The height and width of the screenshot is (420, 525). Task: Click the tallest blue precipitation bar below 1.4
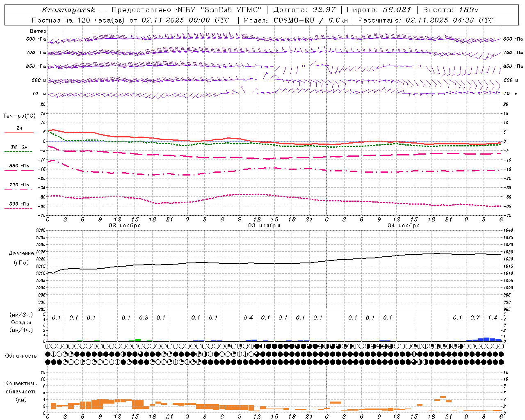(486, 340)
